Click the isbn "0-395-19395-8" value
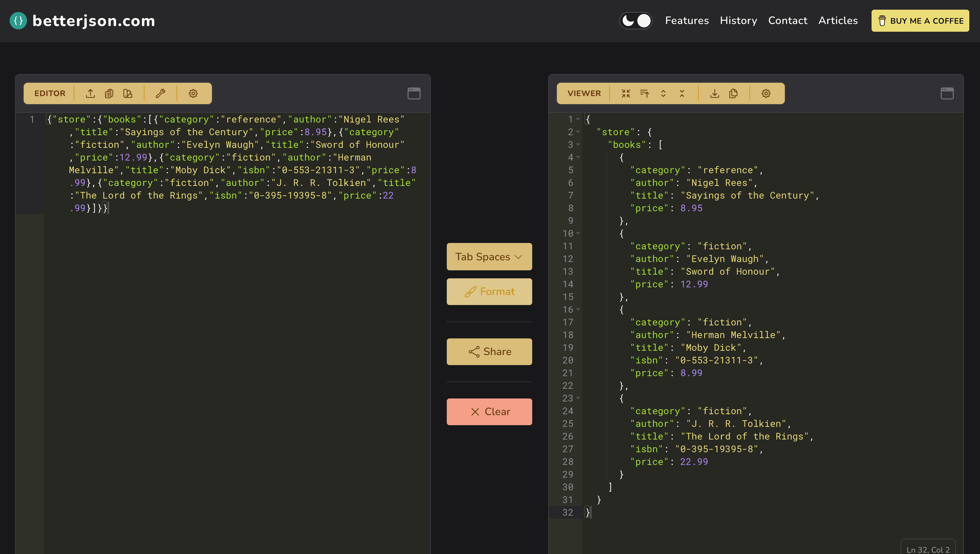This screenshot has height=554, width=980. [717, 449]
